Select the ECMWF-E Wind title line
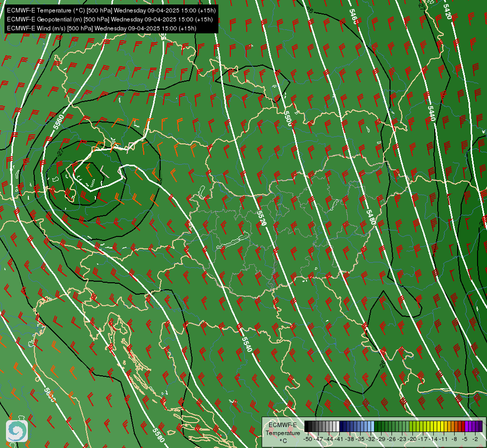 (101, 28)
